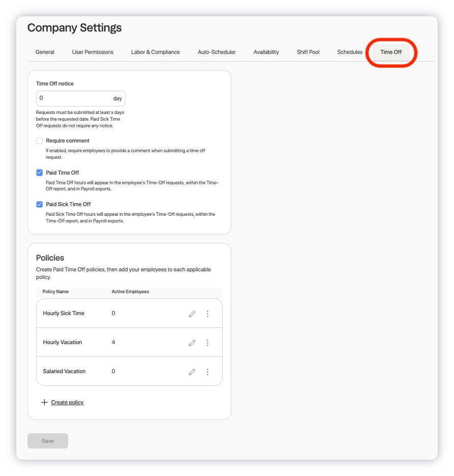The width and height of the screenshot is (454, 476).
Task: Disable the Paid Sick Time Off checkbox
Action: [x=40, y=204]
